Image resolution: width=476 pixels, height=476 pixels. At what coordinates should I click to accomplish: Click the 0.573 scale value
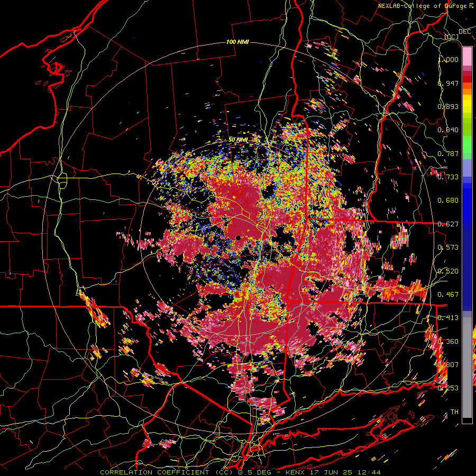point(448,248)
